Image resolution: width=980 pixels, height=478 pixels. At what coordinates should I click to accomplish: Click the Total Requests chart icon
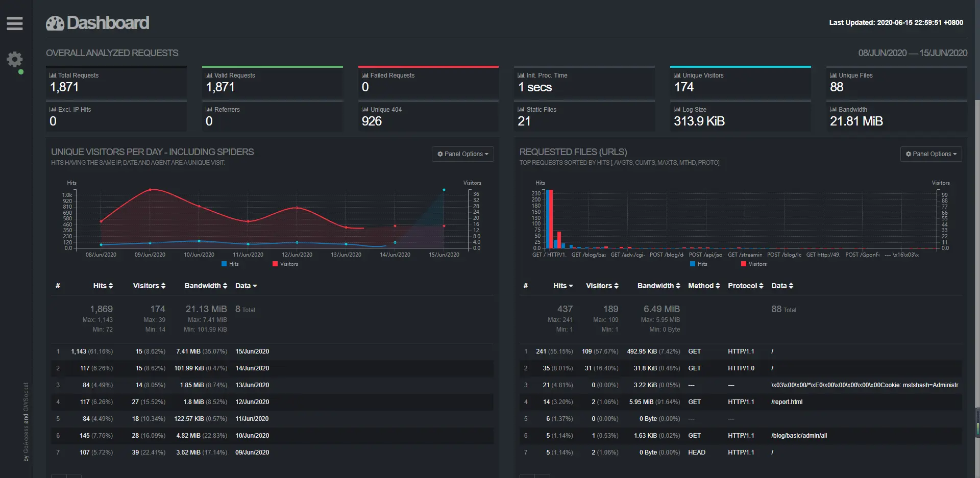(x=53, y=75)
